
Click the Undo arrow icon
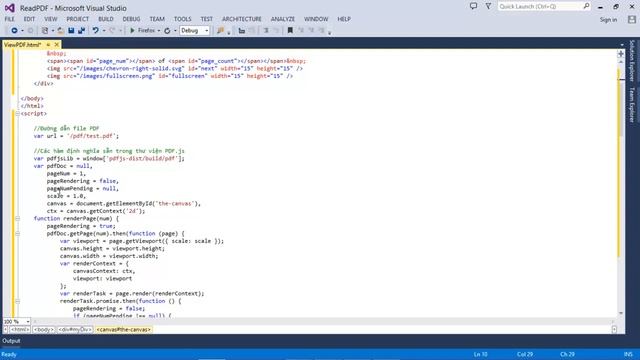click(96, 31)
